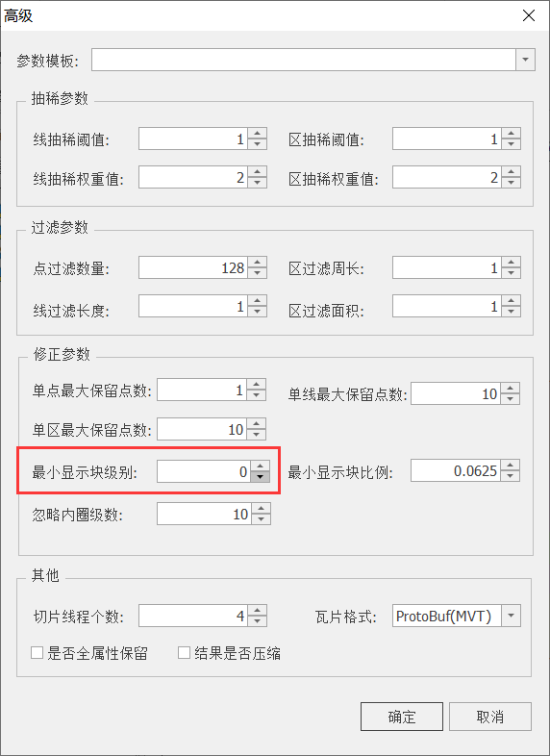Expand the 瓦片格式 ProtoBuf(MVT) dropdown

click(511, 616)
